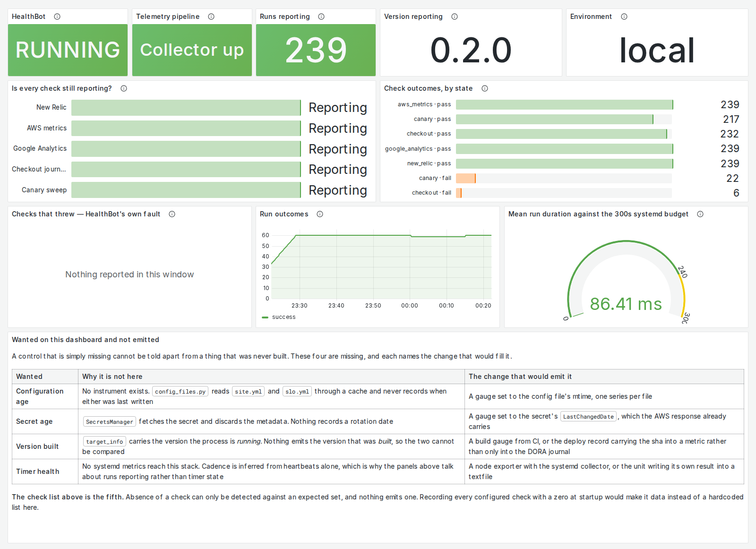Open the HealthBot panel title menu

[29, 17]
